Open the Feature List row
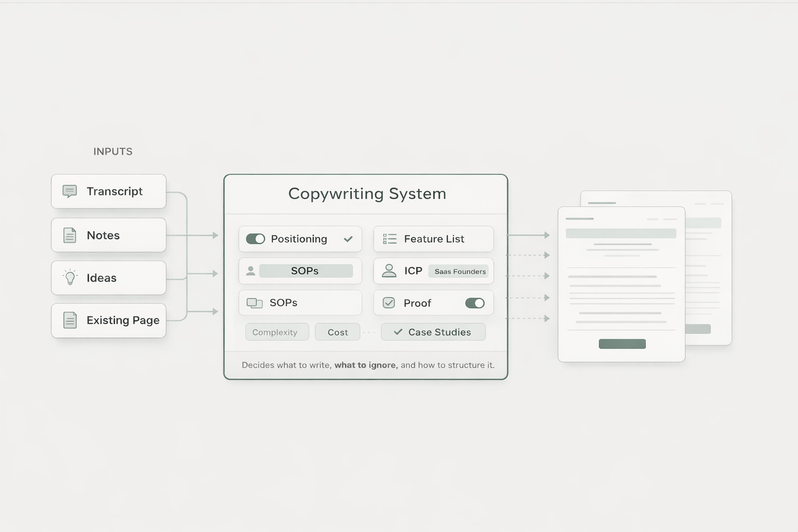798x532 pixels. [x=433, y=239]
